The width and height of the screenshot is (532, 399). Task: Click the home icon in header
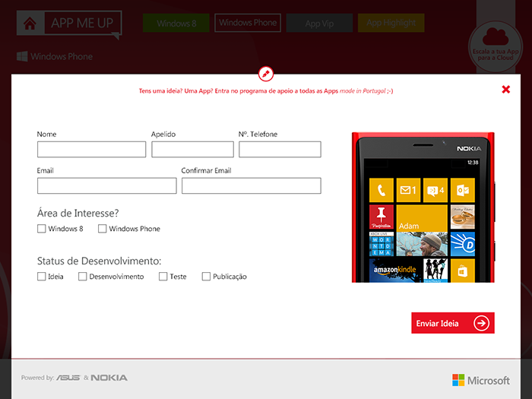[x=30, y=23]
